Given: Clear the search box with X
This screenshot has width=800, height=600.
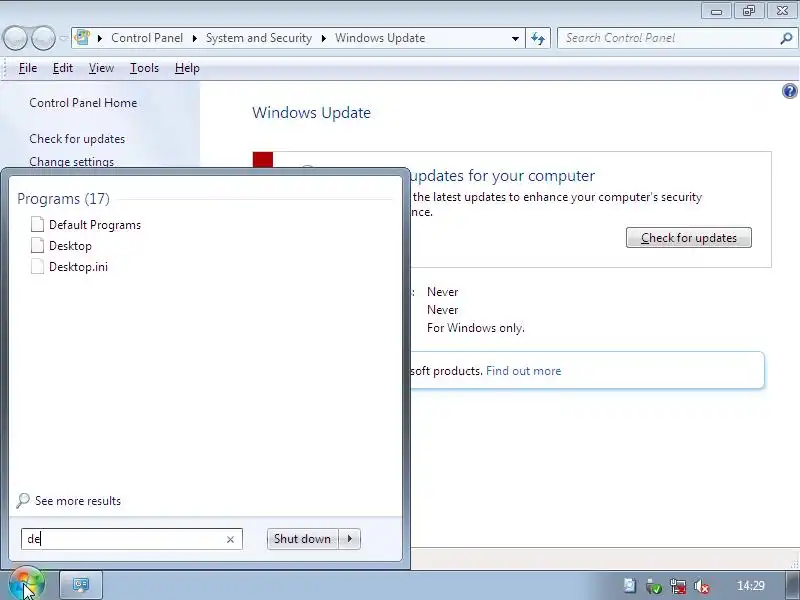Looking at the screenshot, I should [230, 539].
